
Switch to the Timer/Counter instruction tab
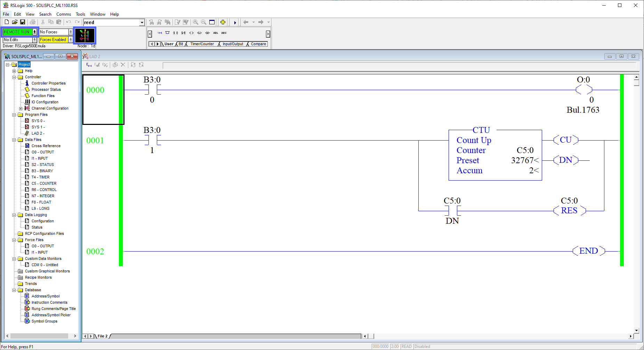202,44
